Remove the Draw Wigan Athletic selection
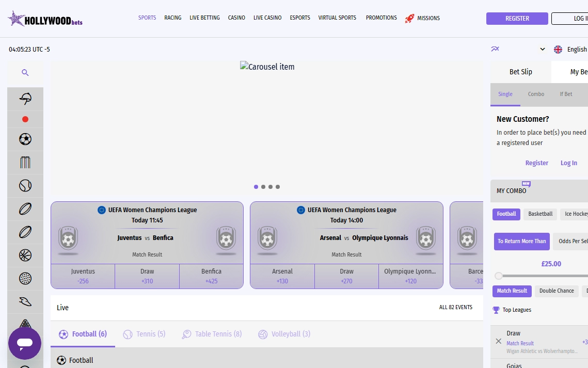 [498, 341]
